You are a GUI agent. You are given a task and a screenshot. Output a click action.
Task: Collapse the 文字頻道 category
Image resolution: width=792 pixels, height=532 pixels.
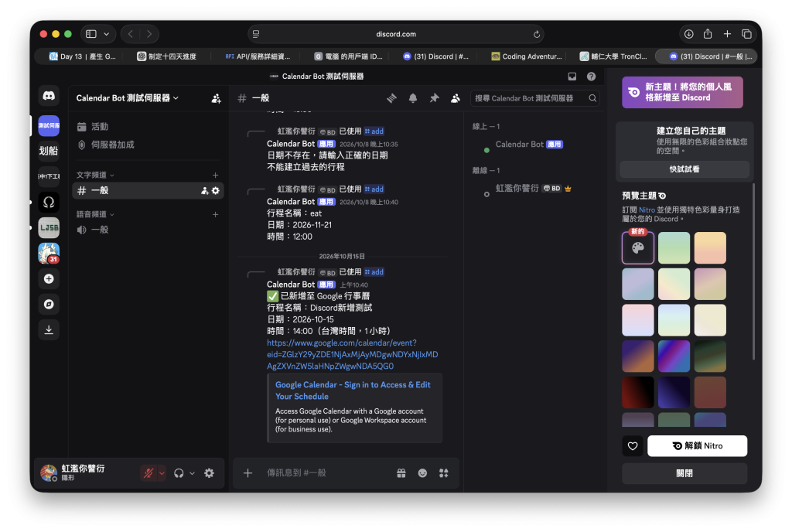tap(95, 175)
